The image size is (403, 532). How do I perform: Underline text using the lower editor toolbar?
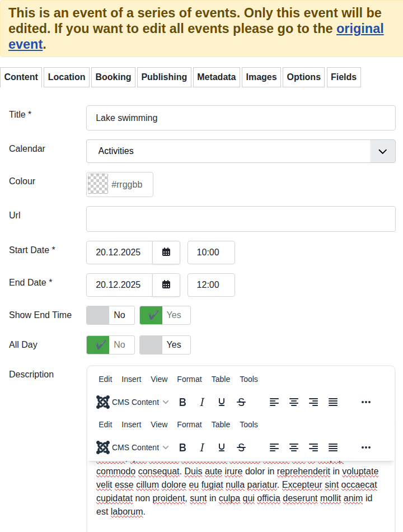pyautogui.click(x=222, y=447)
